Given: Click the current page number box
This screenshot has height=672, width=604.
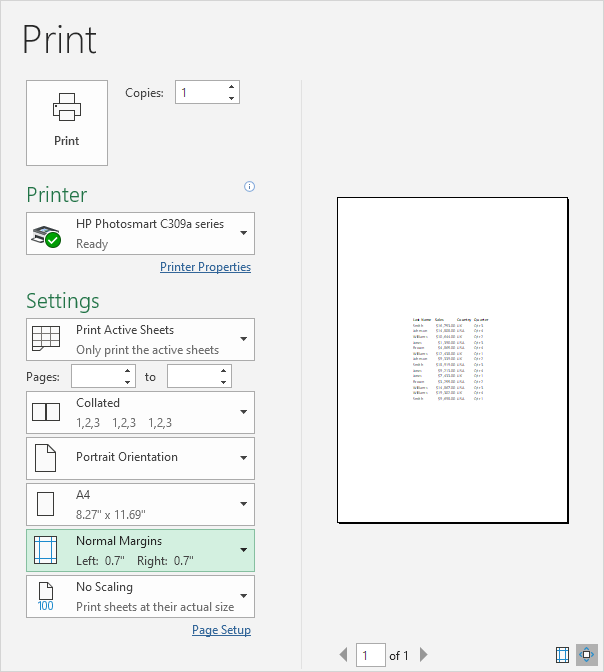Looking at the screenshot, I should point(370,655).
